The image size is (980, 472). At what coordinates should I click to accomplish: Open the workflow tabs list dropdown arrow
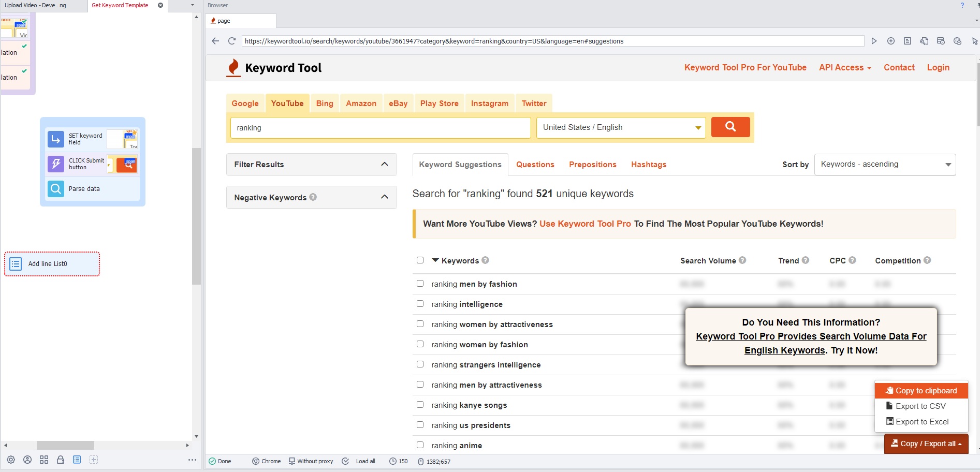point(193,5)
